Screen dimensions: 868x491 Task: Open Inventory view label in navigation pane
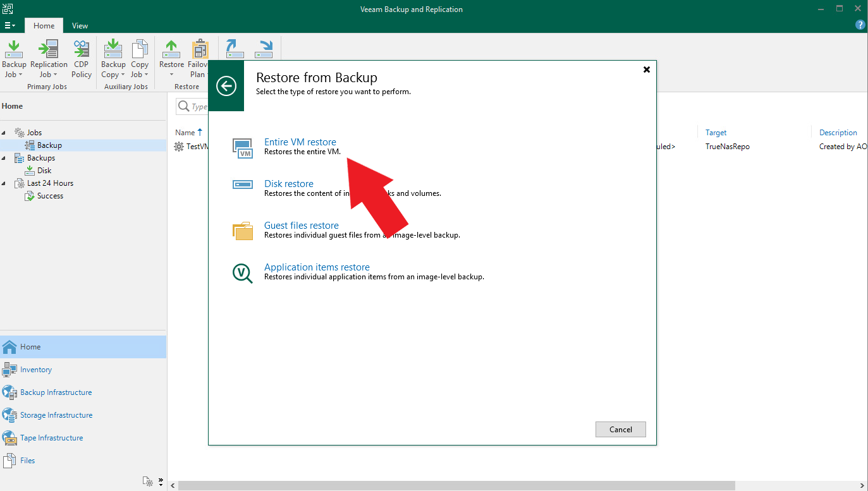coord(36,370)
